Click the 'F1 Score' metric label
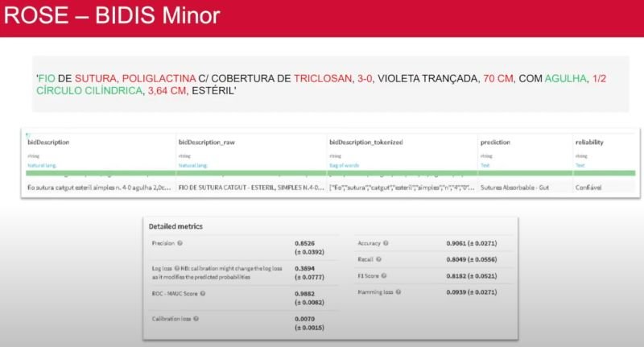Screen dimensions: 644x347 368,275
